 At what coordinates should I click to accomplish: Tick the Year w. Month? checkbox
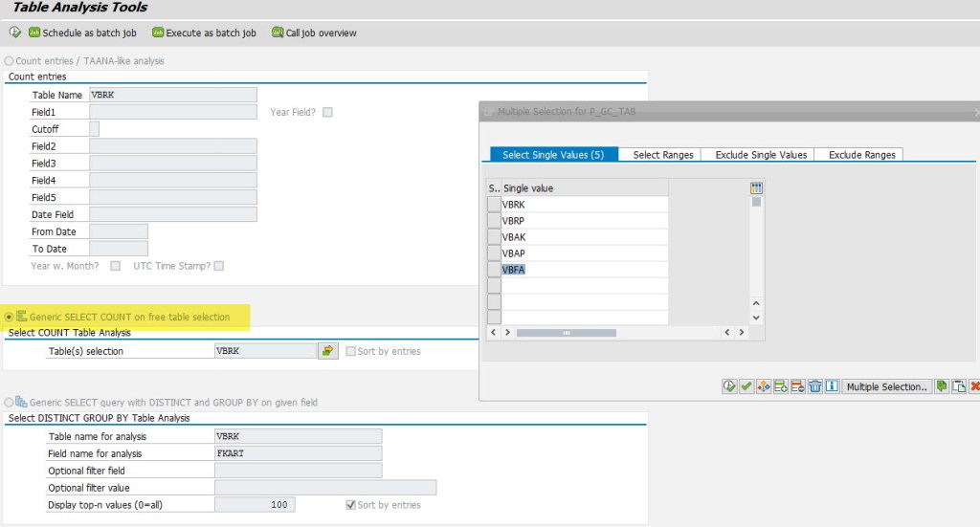[x=115, y=266]
